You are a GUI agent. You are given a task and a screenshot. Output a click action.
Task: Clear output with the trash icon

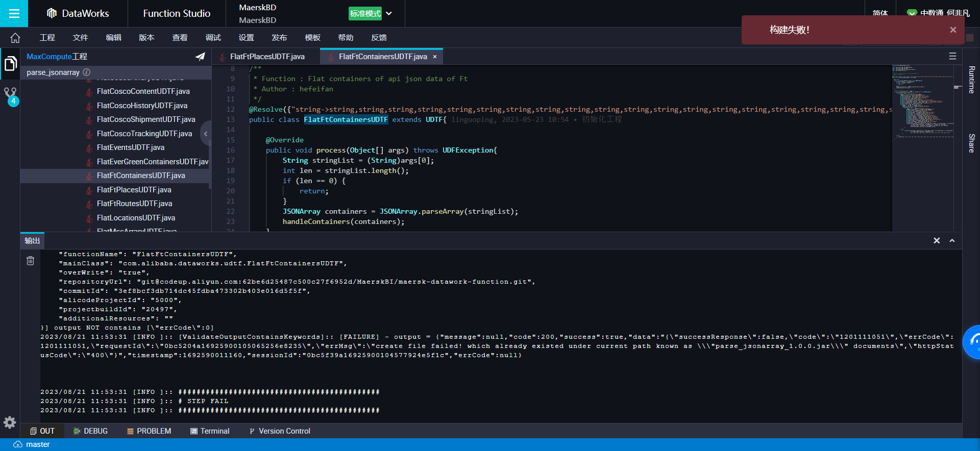31,261
